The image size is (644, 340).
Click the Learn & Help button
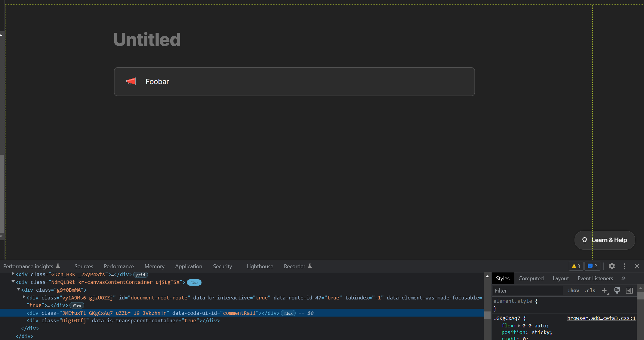click(605, 240)
